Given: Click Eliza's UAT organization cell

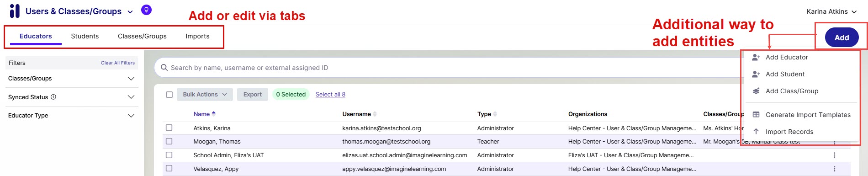Looking at the screenshot, I should [x=631, y=155].
